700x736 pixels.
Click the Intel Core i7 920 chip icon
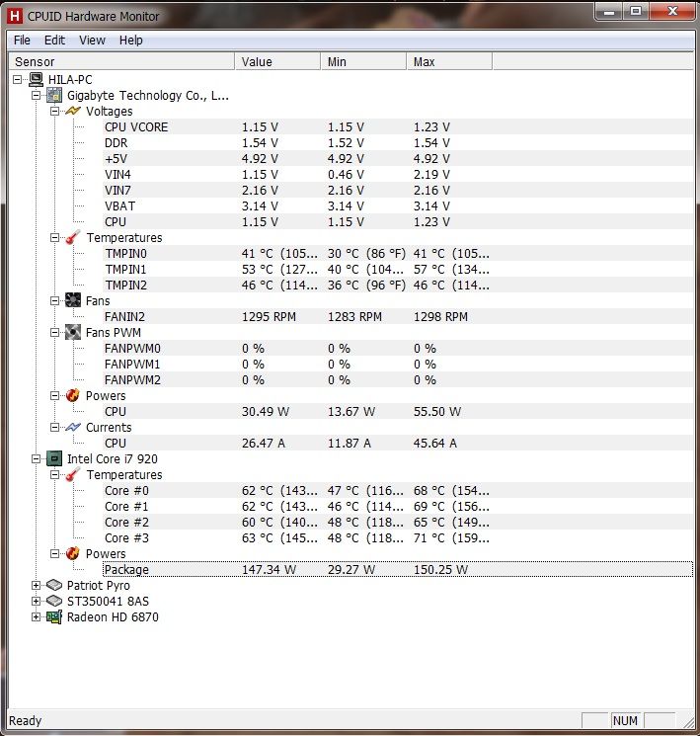54,458
